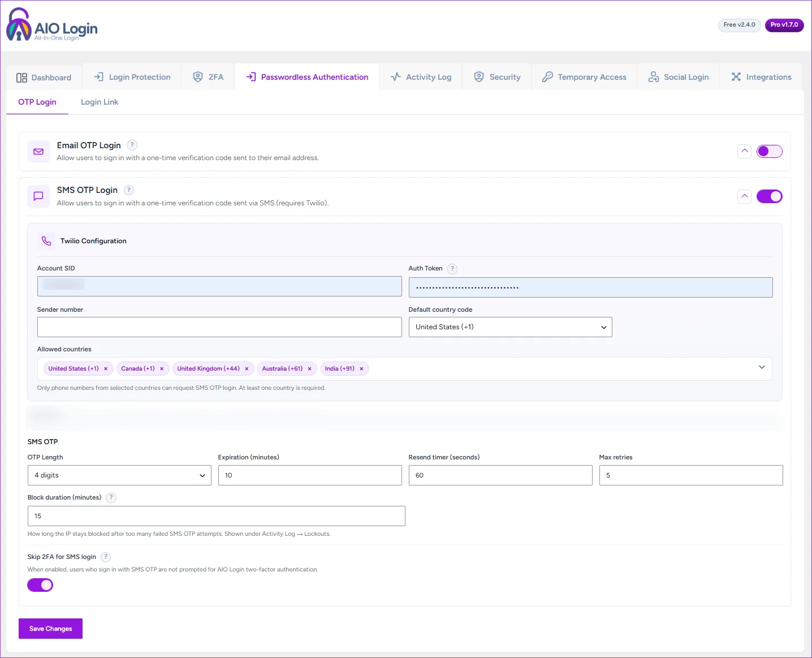
Task: Click the Integrations nodes icon
Action: [x=736, y=77]
